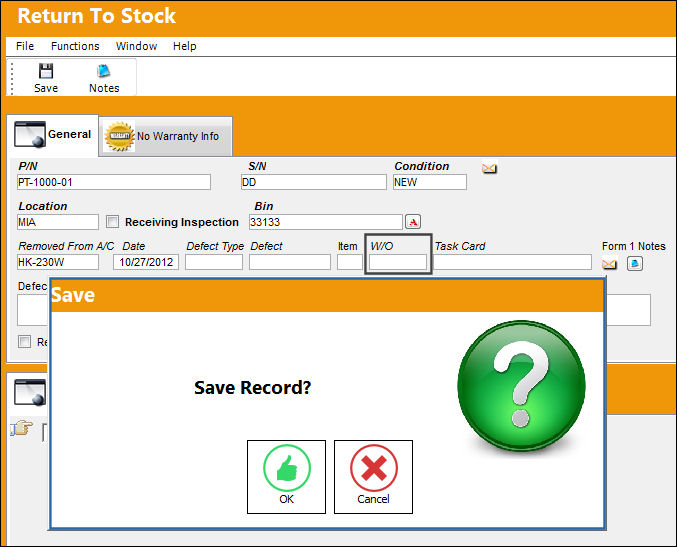Click the empty Item field

coord(350,262)
